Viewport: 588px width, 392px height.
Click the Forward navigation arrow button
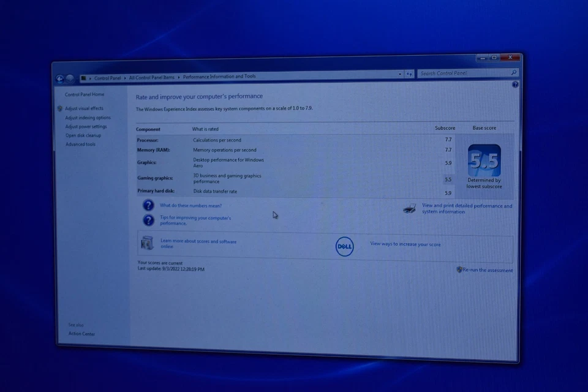tap(70, 78)
